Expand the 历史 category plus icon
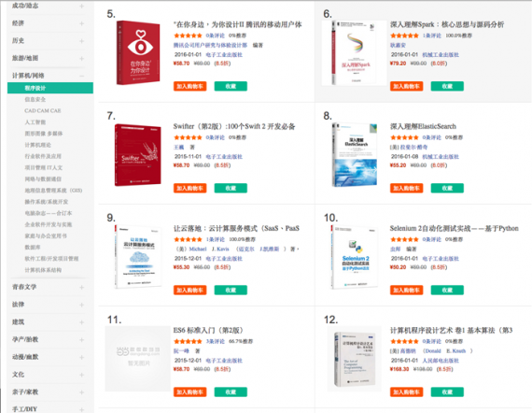Screen dimensions: 532x413 coord(81,41)
